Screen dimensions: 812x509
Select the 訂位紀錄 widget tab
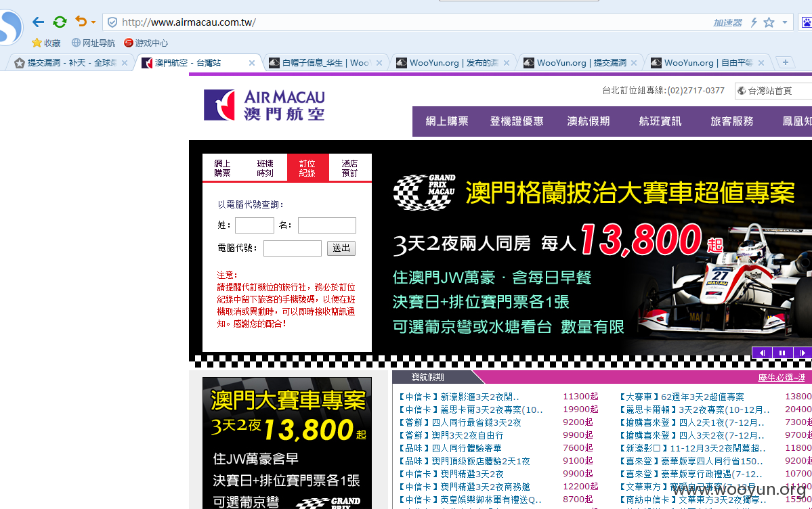point(307,168)
